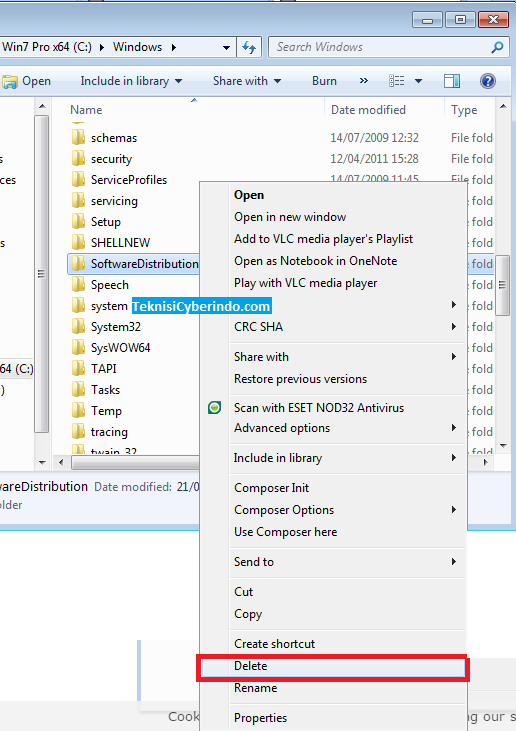Open the CRC SHA submenu

pyautogui.click(x=348, y=327)
